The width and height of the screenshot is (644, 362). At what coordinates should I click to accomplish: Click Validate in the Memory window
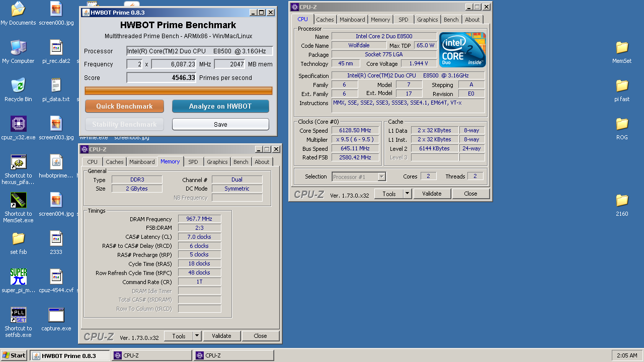tap(221, 336)
